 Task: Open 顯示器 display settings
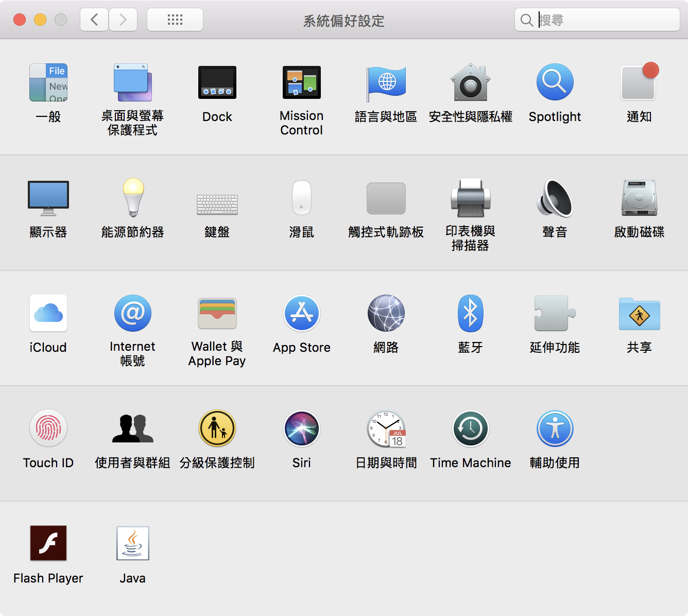(48, 198)
